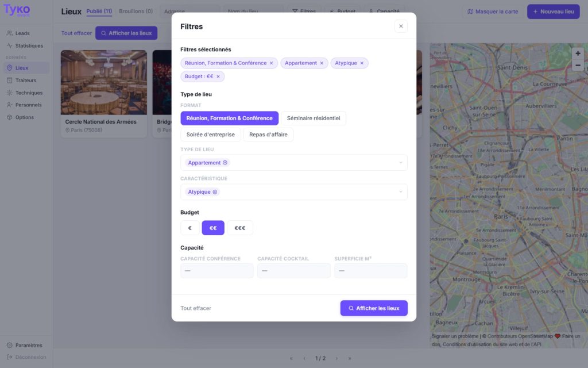Toggle the €€ budget option
The width and height of the screenshot is (588, 368).
tap(213, 228)
